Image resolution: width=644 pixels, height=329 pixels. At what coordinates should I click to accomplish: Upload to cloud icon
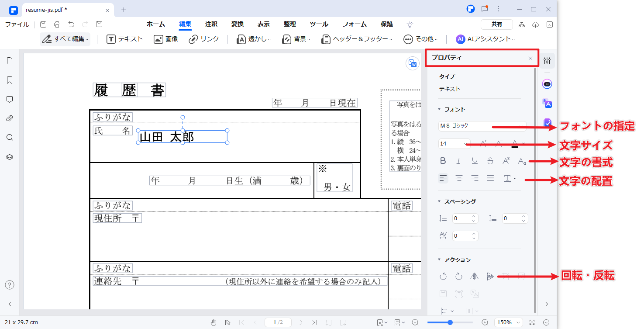536,24
